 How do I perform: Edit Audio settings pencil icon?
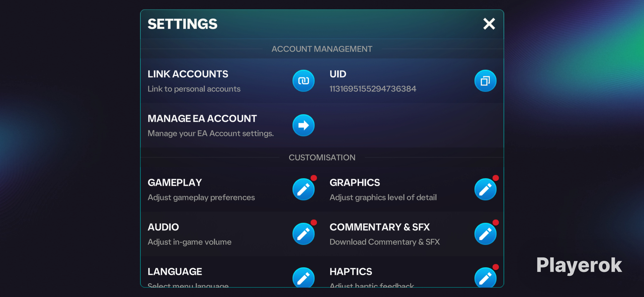303,234
